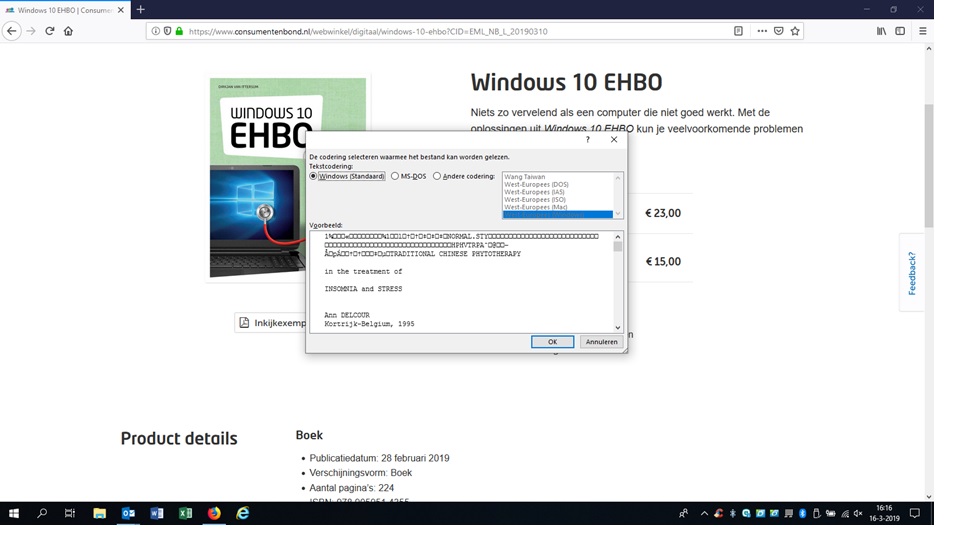Save page to Pocket icon
The image size is (960, 540).
(778, 31)
